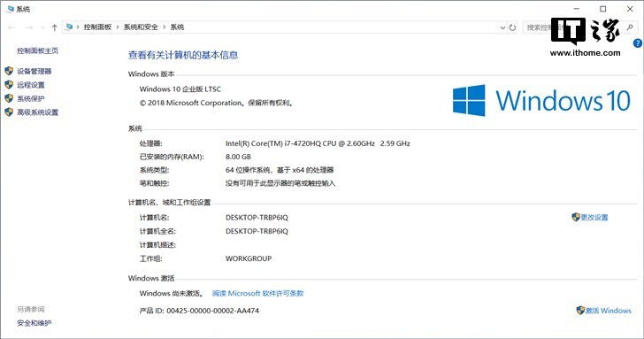Image resolution: width=644 pixels, height=339 pixels.
Task: Click the Back navigation arrow
Action: [x=11, y=27]
